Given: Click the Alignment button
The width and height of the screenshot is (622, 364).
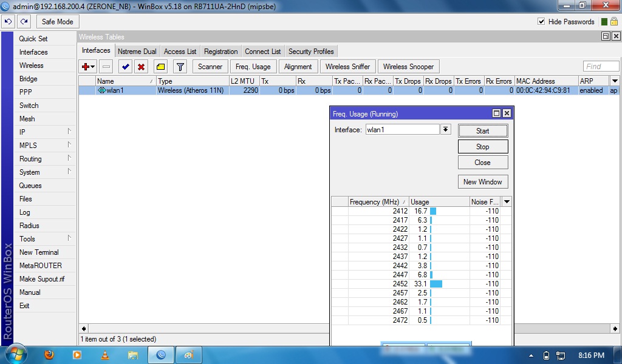Looking at the screenshot, I should coord(298,67).
